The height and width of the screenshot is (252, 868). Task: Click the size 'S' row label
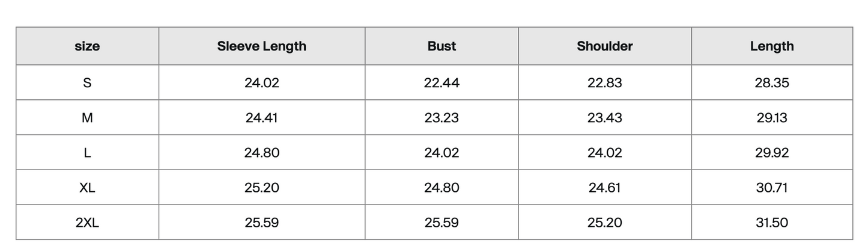point(87,83)
